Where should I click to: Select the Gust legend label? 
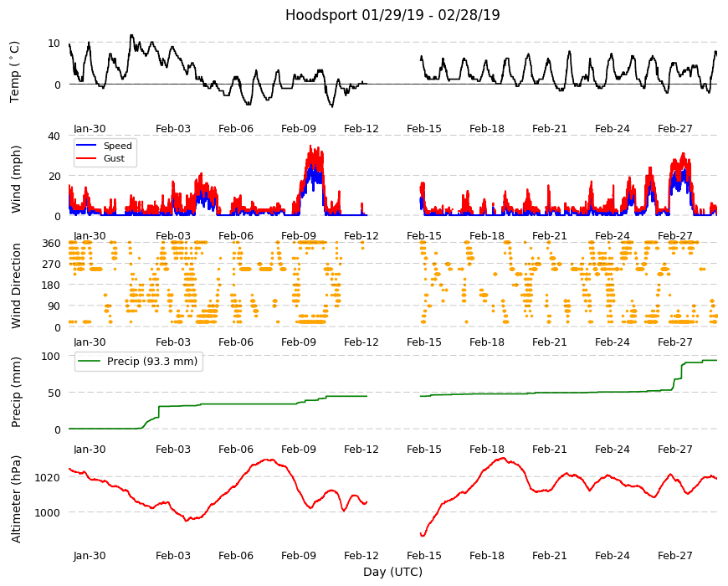(x=114, y=158)
